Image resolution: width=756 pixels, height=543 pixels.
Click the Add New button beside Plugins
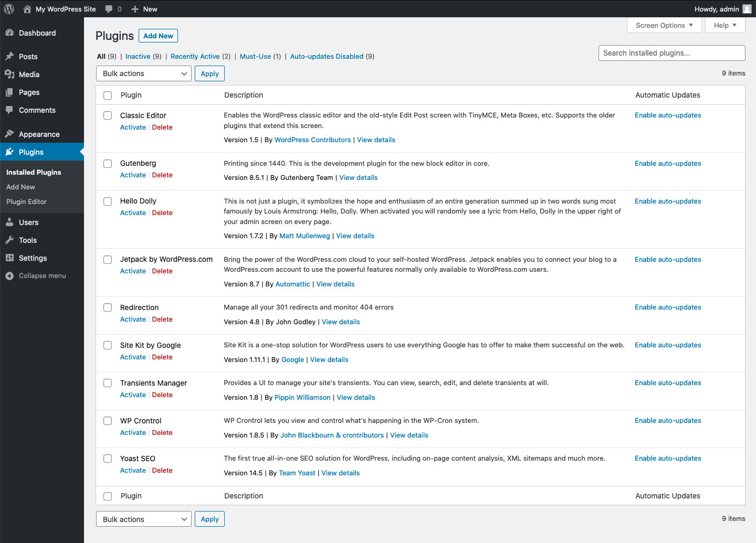click(x=158, y=36)
